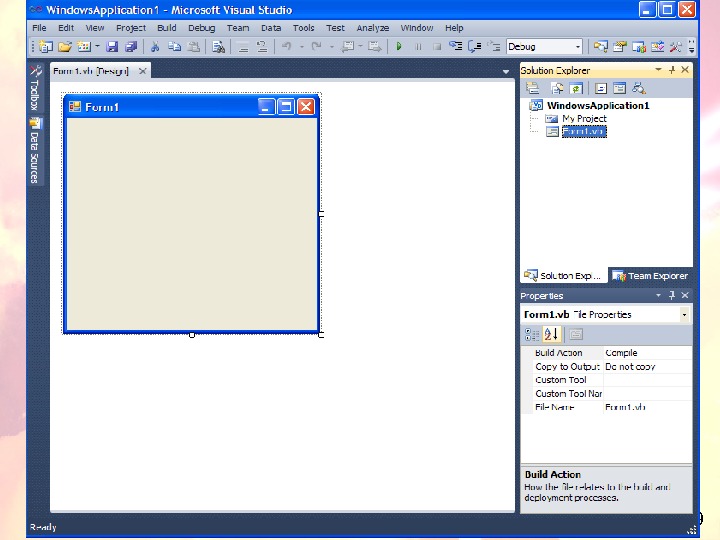Click the Redo arrow icon

(x=316, y=46)
